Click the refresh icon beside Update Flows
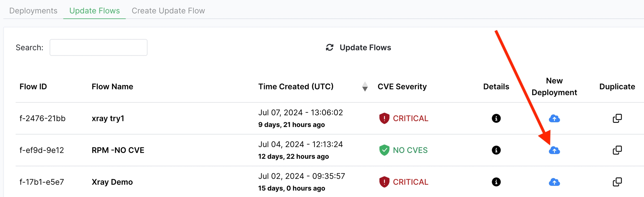Image resolution: width=644 pixels, height=197 pixels. tap(330, 48)
